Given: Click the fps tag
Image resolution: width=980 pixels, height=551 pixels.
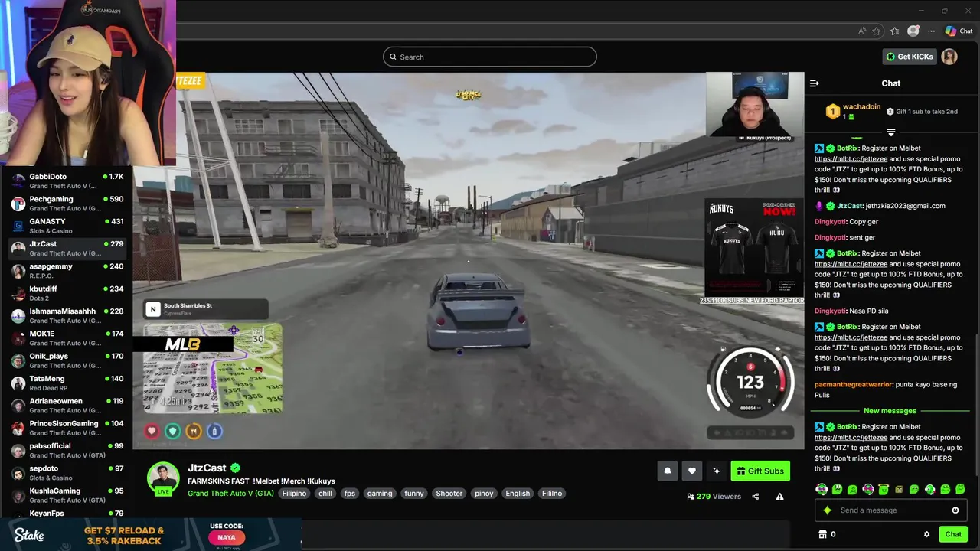Looking at the screenshot, I should 350,494.
